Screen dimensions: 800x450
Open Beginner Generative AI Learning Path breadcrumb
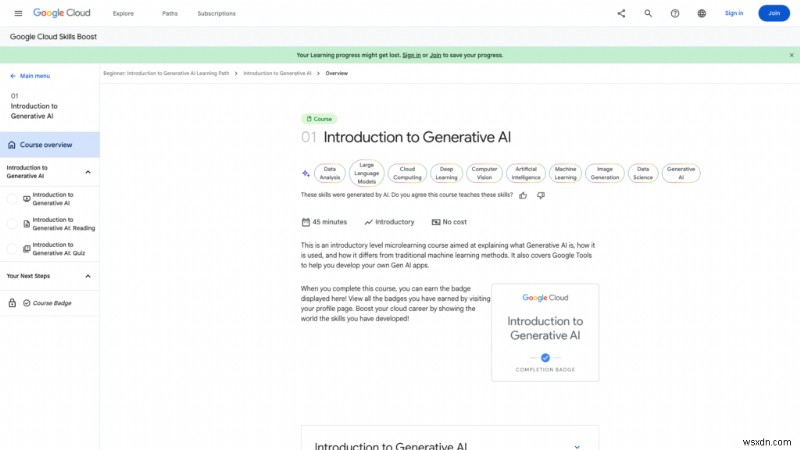coord(166,73)
